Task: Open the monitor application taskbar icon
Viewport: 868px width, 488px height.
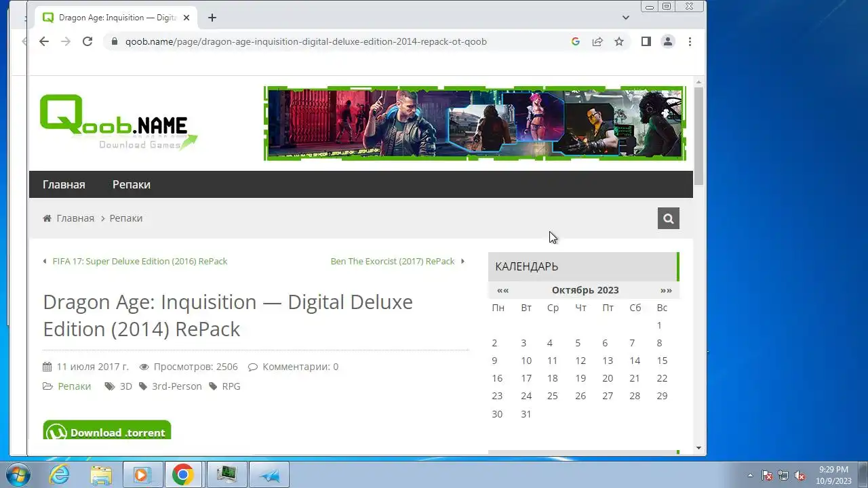Action: (x=227, y=474)
